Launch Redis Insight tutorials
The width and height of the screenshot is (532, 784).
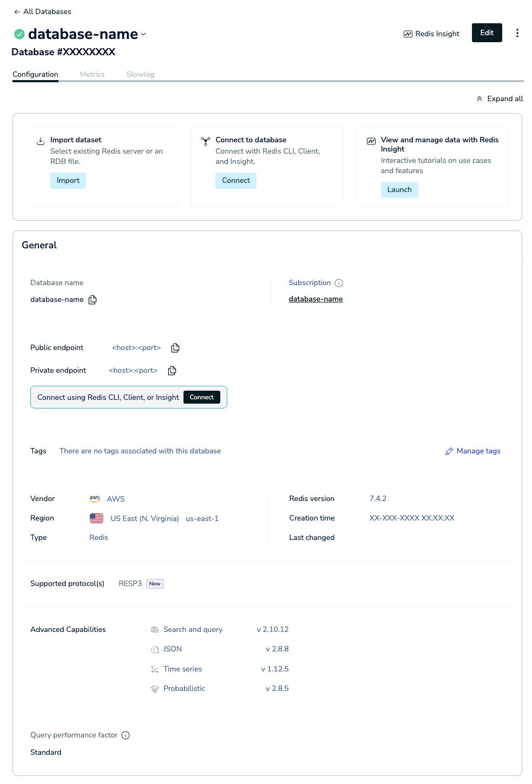[x=399, y=190]
